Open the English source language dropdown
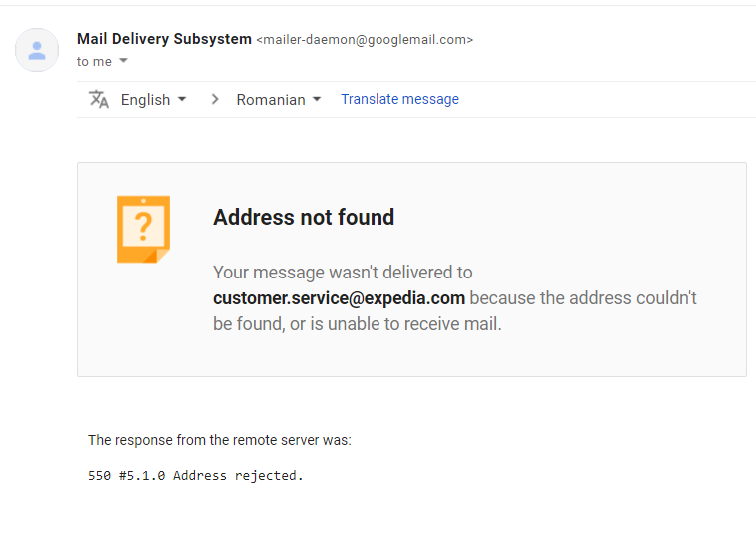This screenshot has height=554, width=756. click(153, 99)
